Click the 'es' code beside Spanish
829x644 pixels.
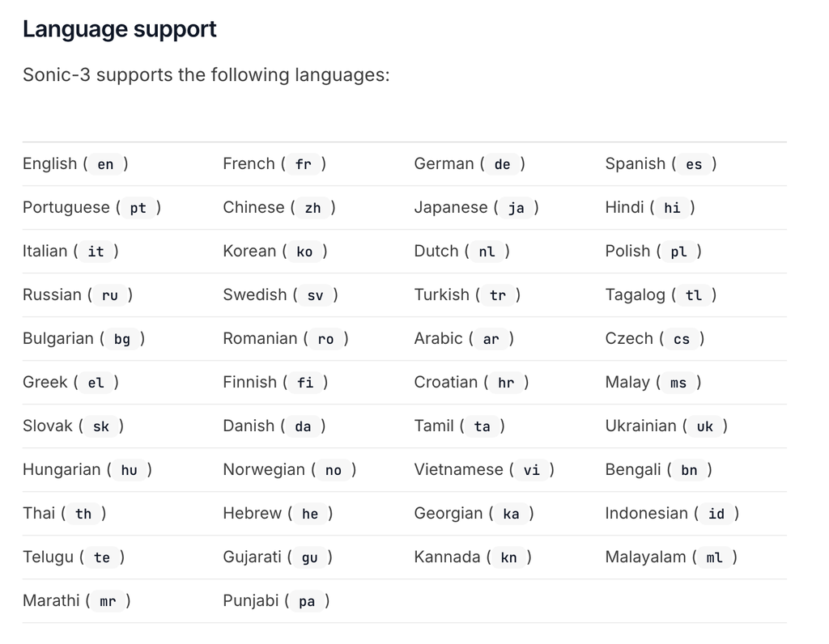click(694, 164)
